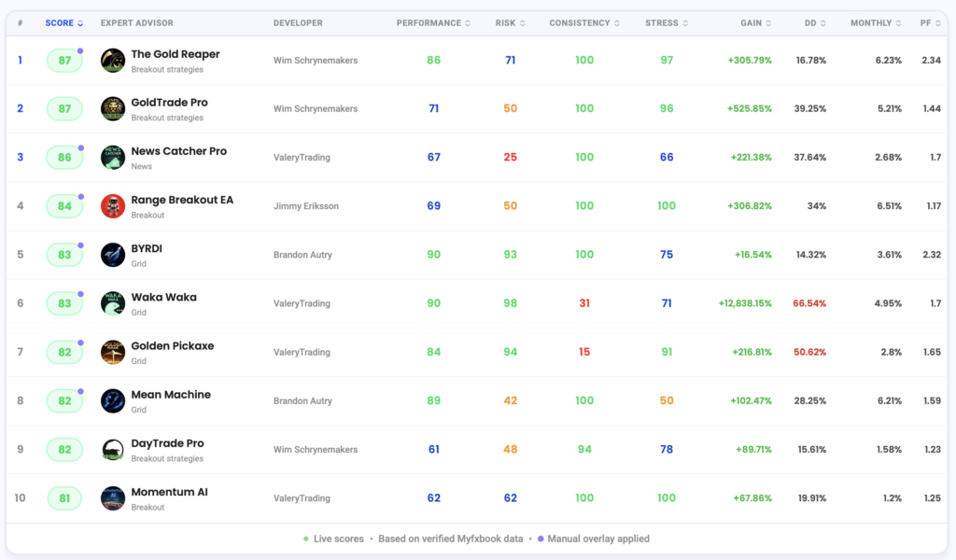
Task: Click the +525.85% gain value
Action: coord(750,108)
